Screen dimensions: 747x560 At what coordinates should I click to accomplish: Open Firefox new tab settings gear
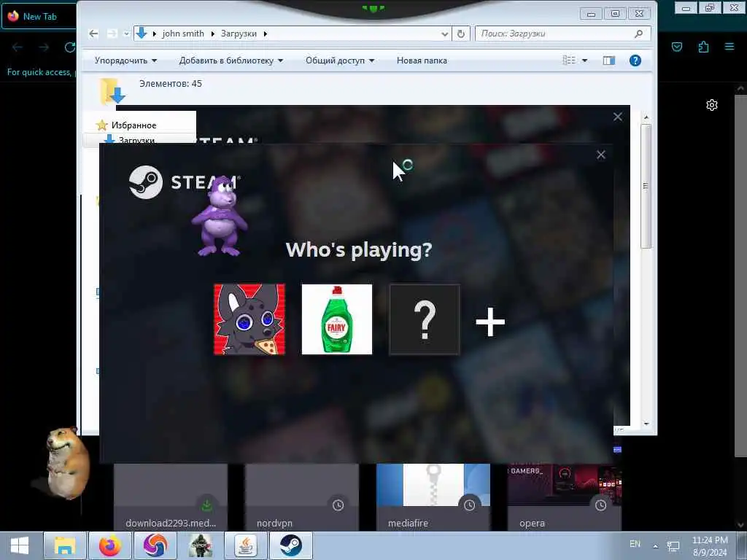coord(712,105)
